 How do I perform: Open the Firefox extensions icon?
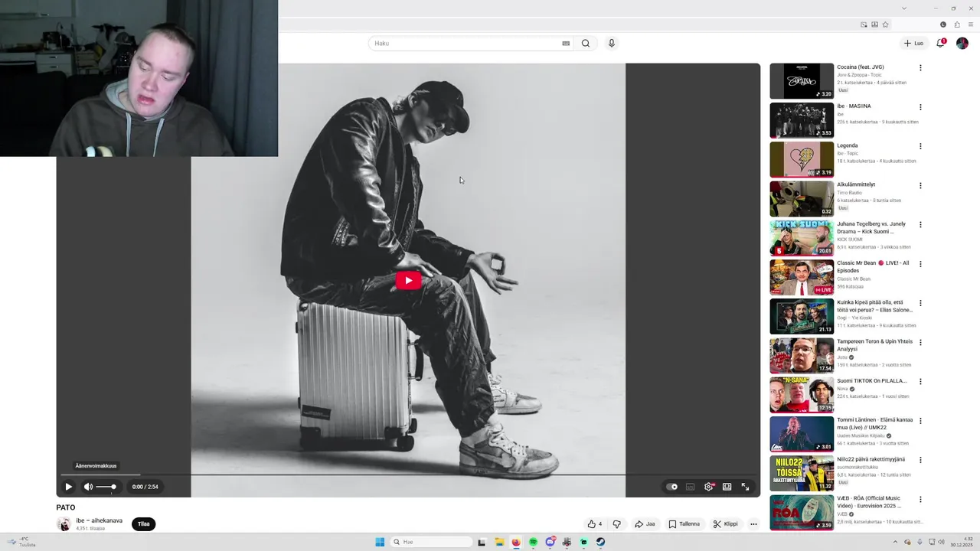[957, 24]
